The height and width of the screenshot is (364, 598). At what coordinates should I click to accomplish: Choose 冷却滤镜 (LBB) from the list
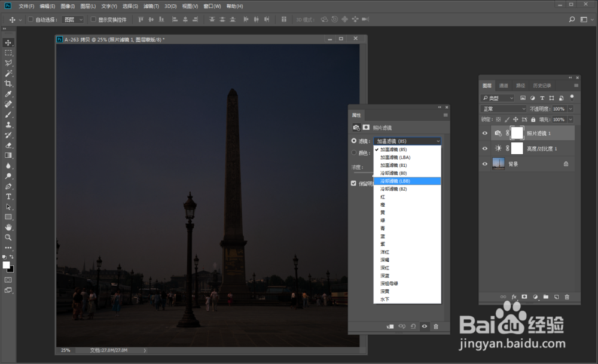click(407, 181)
